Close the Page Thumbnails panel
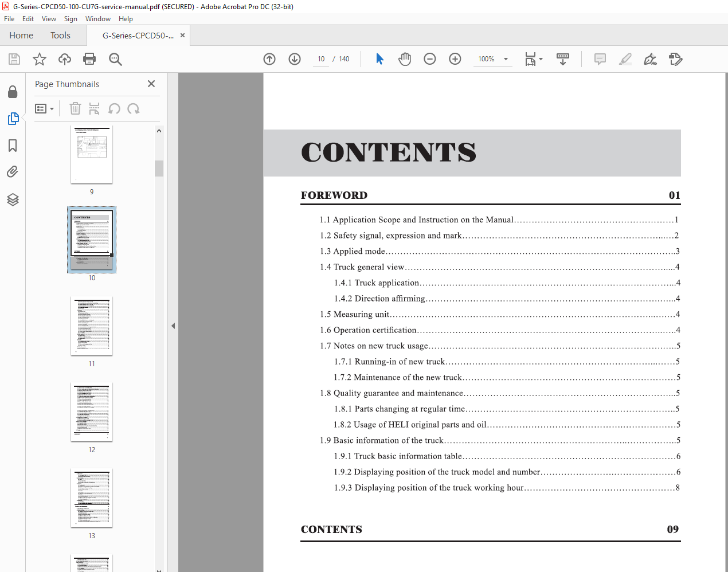 pos(151,84)
